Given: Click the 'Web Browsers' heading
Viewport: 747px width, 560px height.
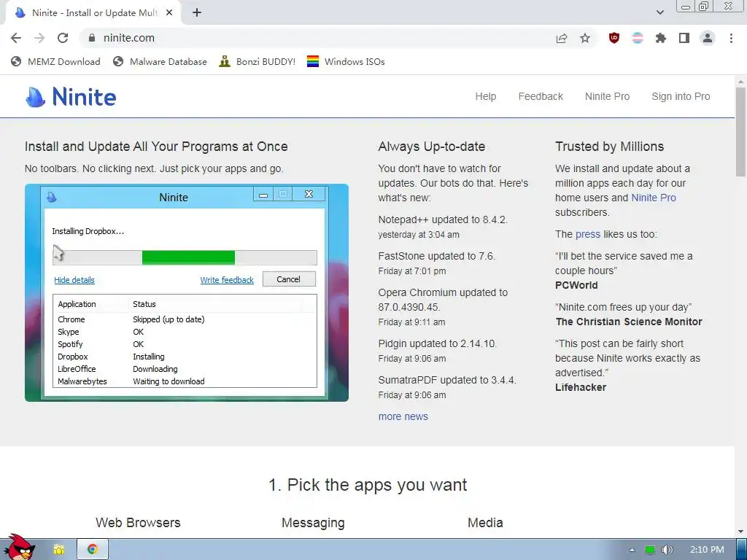Looking at the screenshot, I should pyautogui.click(x=138, y=523).
